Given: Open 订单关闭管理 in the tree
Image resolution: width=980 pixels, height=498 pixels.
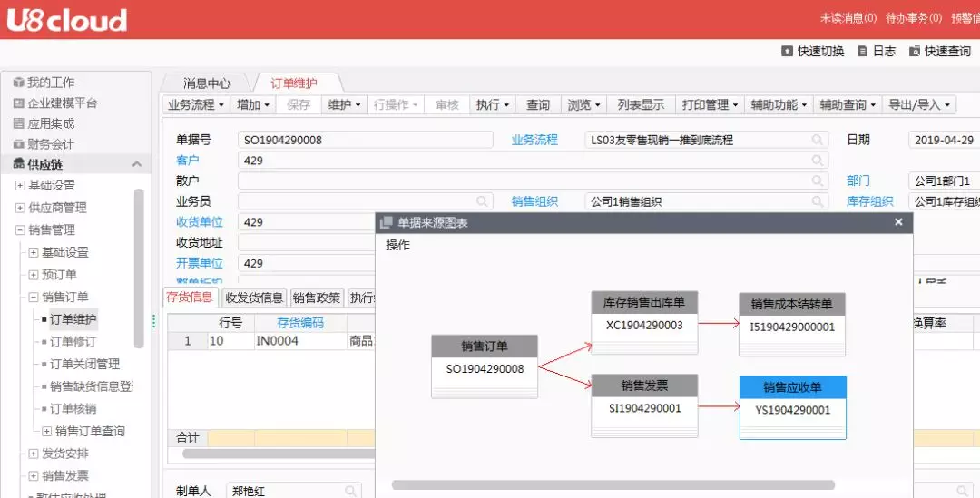Looking at the screenshot, I should click(84, 365).
